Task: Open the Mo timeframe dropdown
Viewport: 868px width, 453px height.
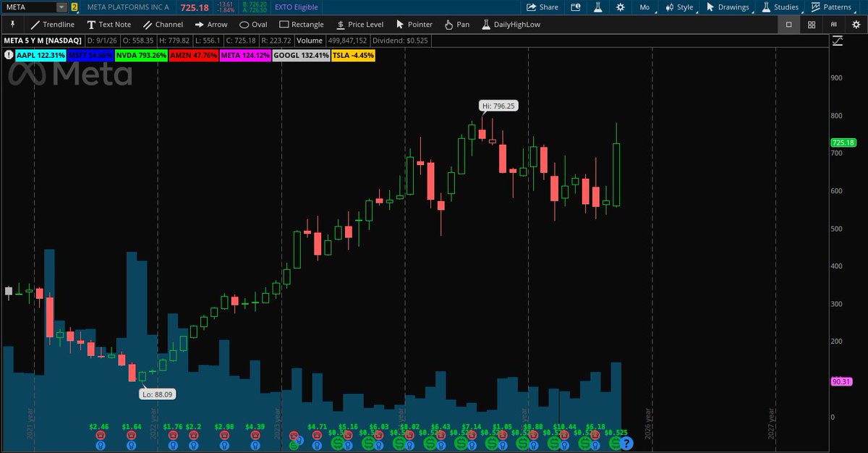Action: tap(645, 7)
